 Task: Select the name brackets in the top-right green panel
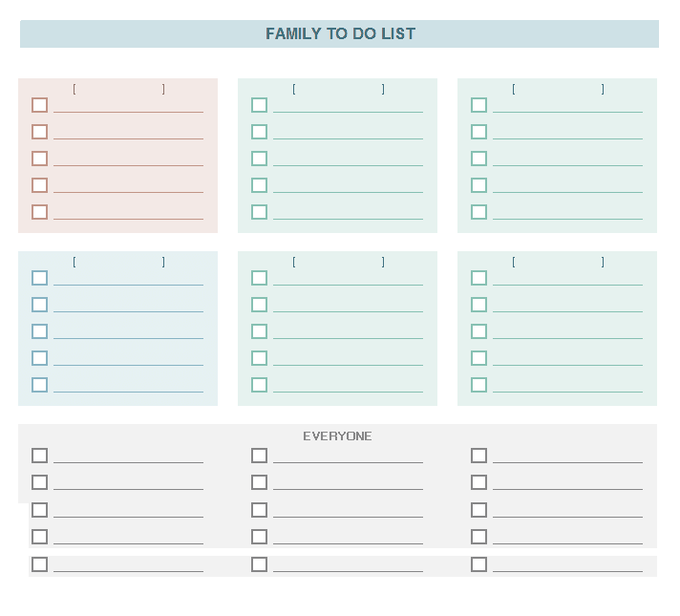tap(558, 90)
